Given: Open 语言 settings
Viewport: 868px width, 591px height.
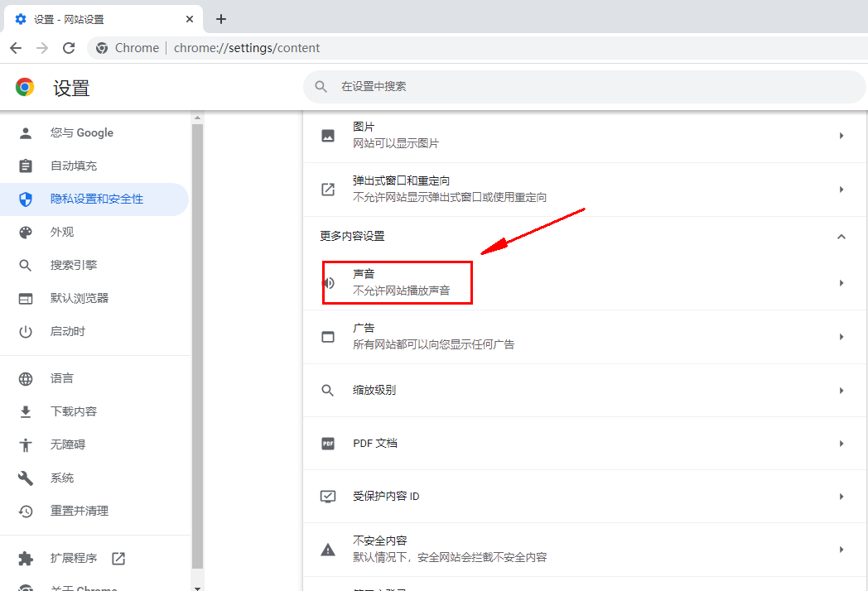Looking at the screenshot, I should coord(94,378).
